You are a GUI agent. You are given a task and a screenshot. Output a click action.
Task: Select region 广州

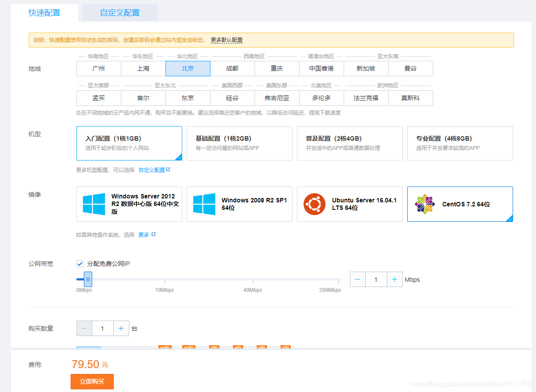point(99,69)
